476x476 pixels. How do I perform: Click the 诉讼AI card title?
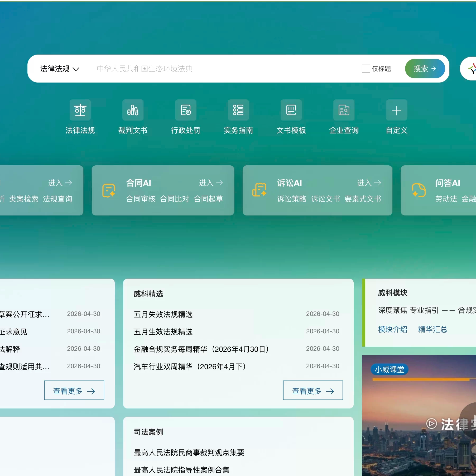click(290, 183)
